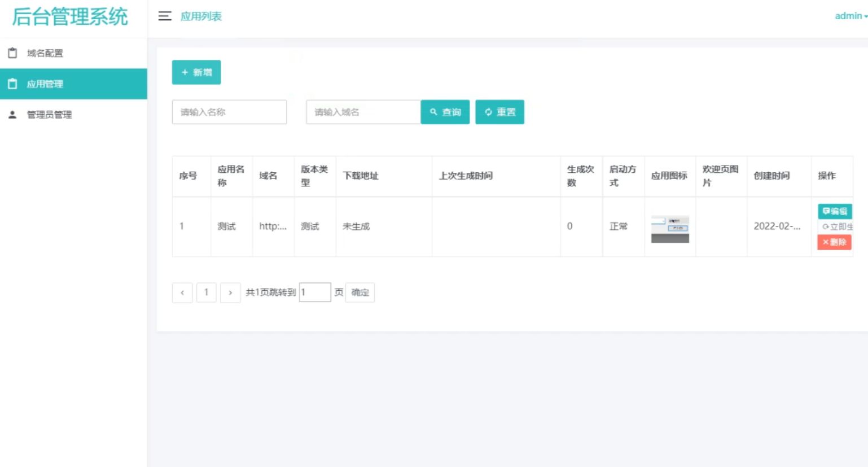Click the 确定 page-jump button
The height and width of the screenshot is (467, 868).
point(359,292)
